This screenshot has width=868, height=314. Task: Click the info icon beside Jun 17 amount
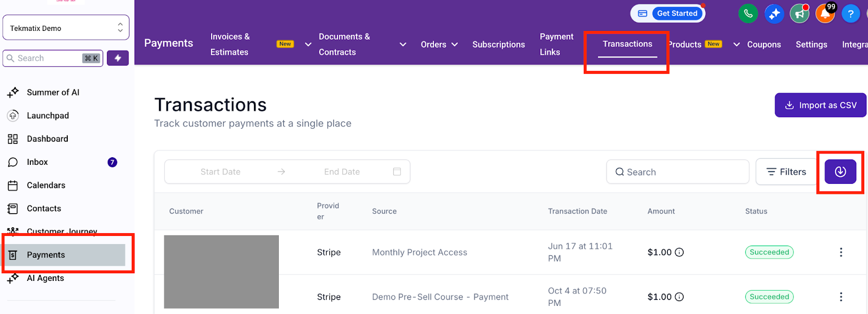point(679,252)
